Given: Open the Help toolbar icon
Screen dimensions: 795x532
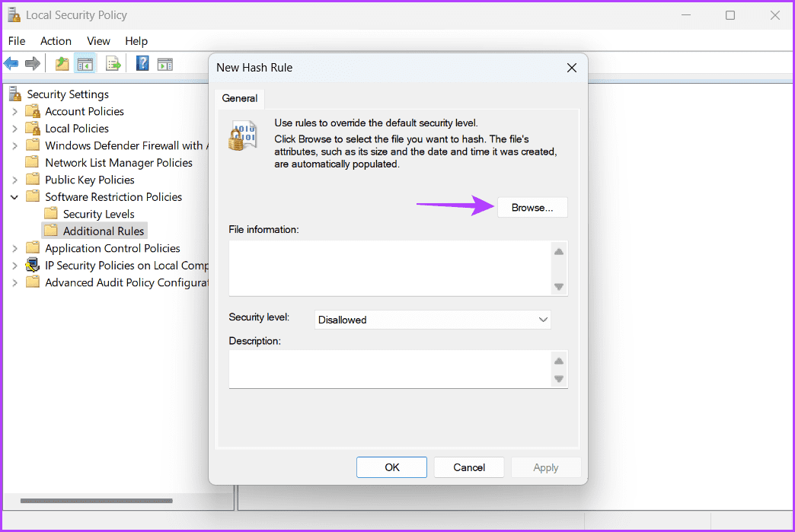Looking at the screenshot, I should [142, 64].
